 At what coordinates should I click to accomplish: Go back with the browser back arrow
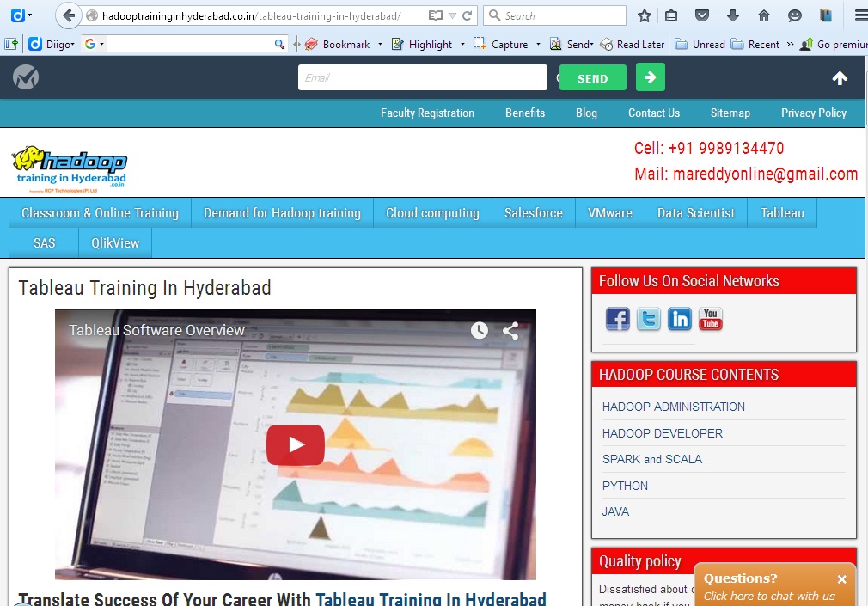[x=69, y=15]
